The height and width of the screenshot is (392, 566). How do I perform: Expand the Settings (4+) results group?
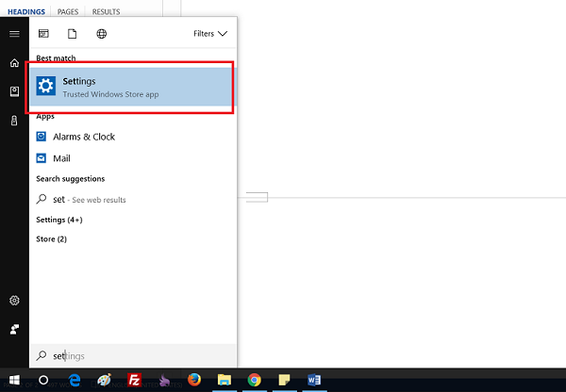click(x=58, y=220)
